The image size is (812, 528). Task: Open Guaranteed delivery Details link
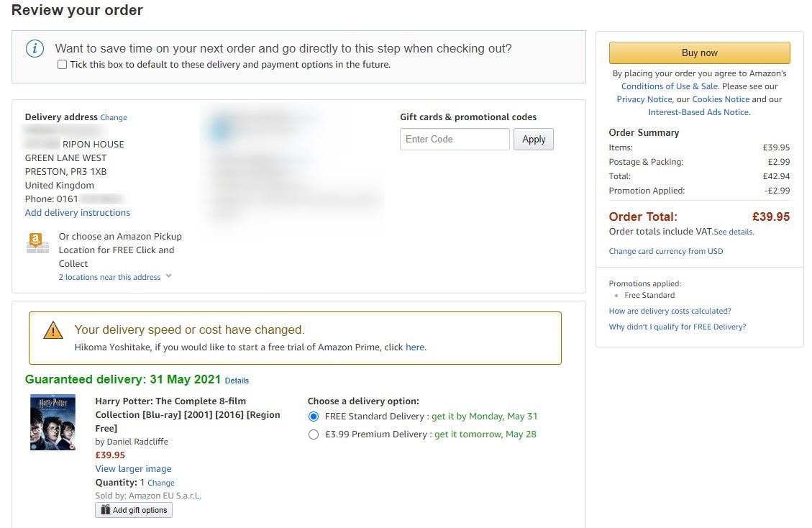[x=237, y=381]
